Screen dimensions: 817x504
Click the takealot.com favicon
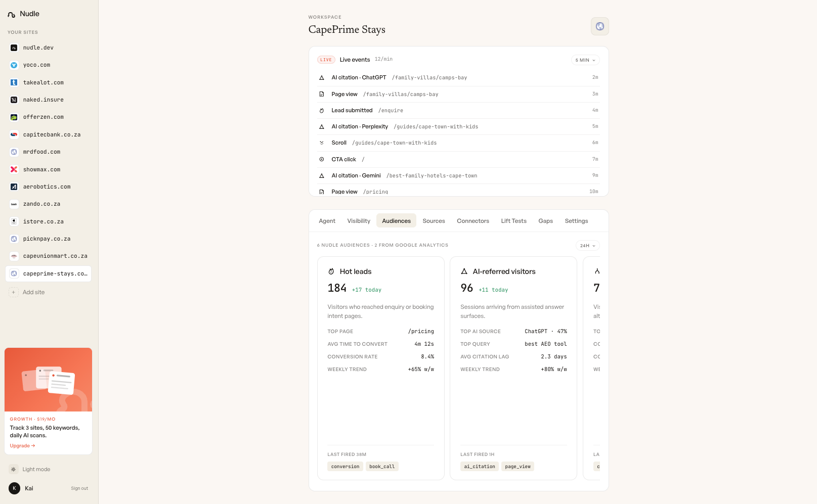[14, 82]
